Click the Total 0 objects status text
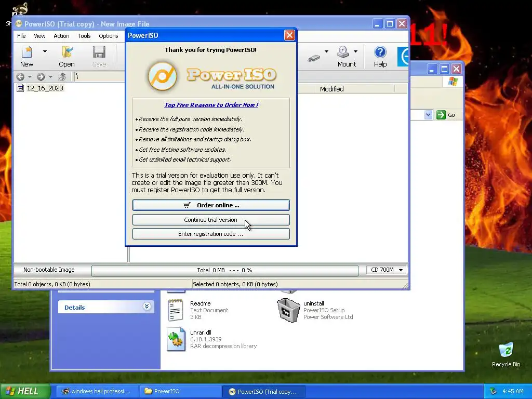 52,284
